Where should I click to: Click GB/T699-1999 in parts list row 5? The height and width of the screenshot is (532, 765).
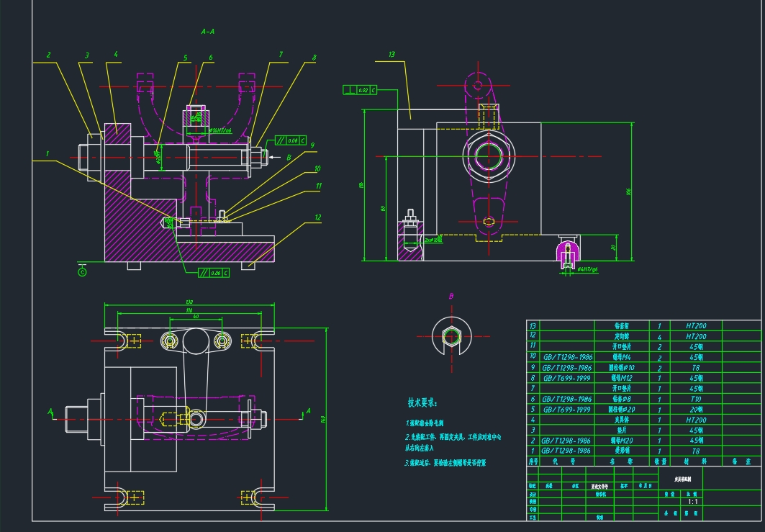coord(566,410)
